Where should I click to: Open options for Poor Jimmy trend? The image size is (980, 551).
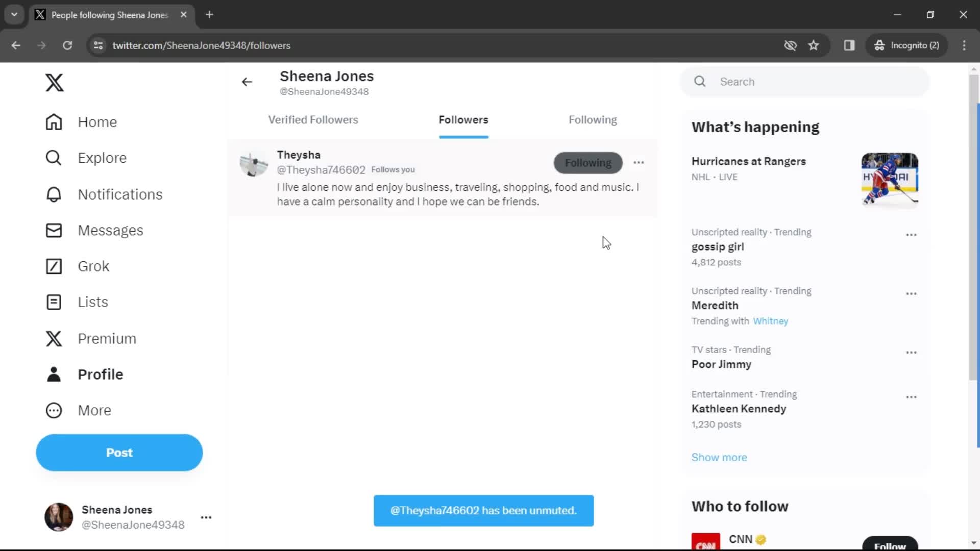[x=911, y=353]
